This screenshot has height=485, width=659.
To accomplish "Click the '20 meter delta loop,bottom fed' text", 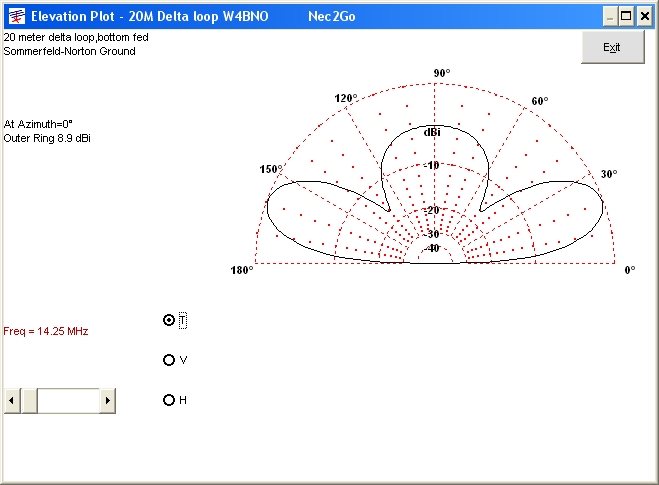I will coord(76,37).
